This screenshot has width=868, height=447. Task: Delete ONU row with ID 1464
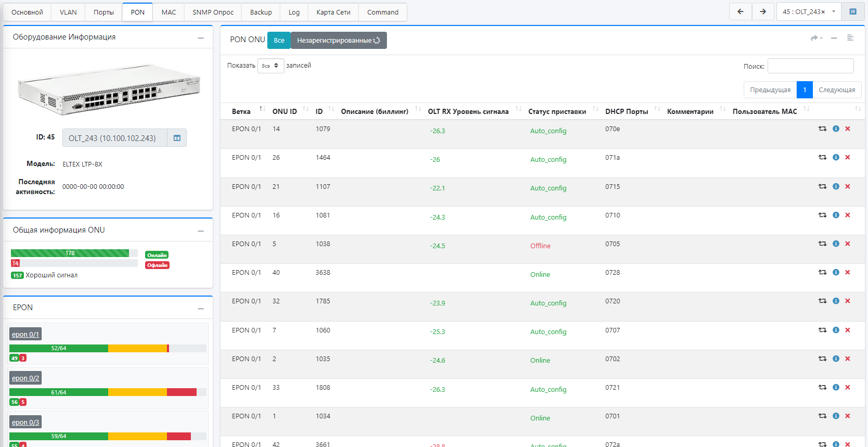(848, 157)
